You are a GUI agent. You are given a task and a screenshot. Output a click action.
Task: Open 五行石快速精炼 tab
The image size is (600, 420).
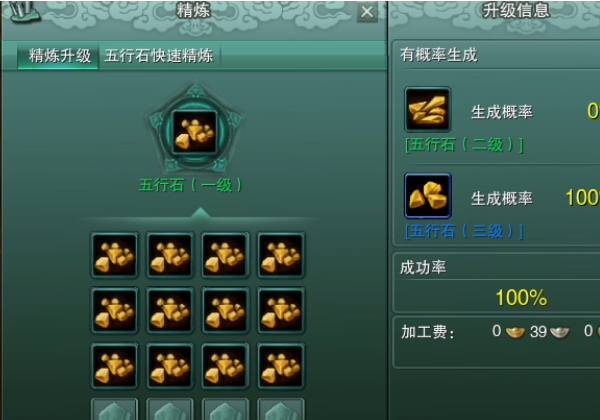(x=159, y=56)
